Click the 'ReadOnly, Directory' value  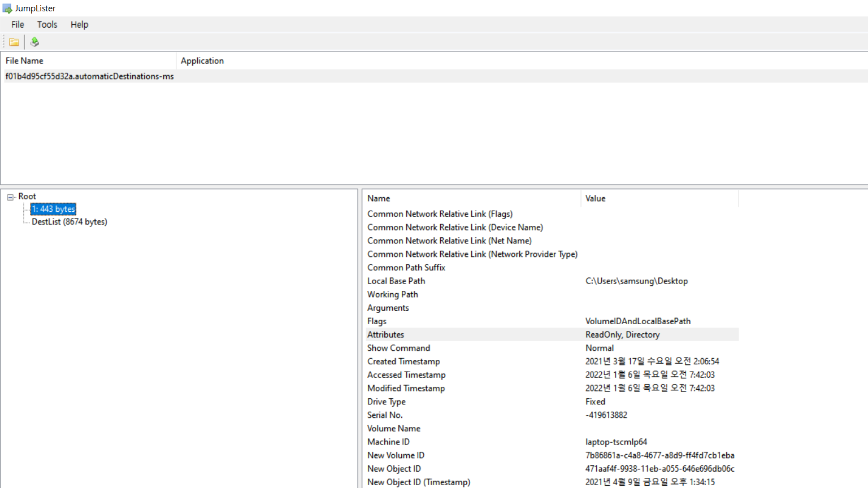[x=622, y=335]
